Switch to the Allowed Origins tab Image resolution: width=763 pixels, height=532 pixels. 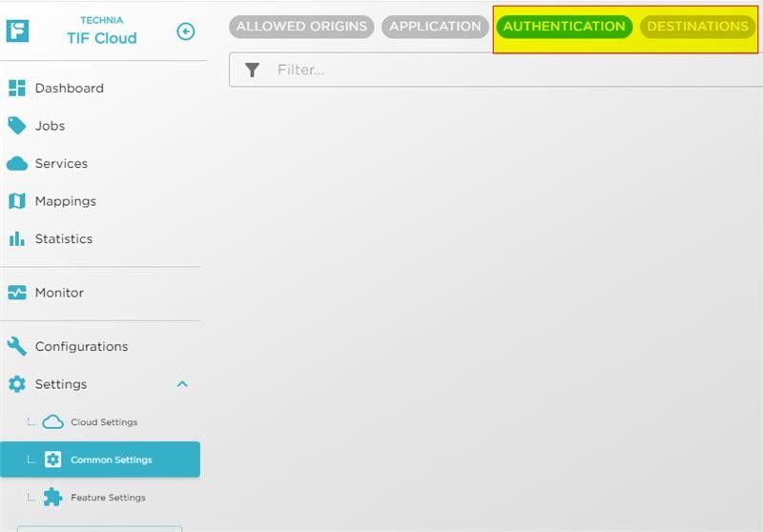(x=301, y=27)
